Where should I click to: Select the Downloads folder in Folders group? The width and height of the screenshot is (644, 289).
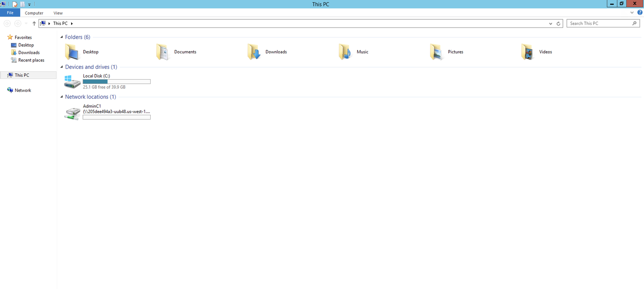coord(267,52)
